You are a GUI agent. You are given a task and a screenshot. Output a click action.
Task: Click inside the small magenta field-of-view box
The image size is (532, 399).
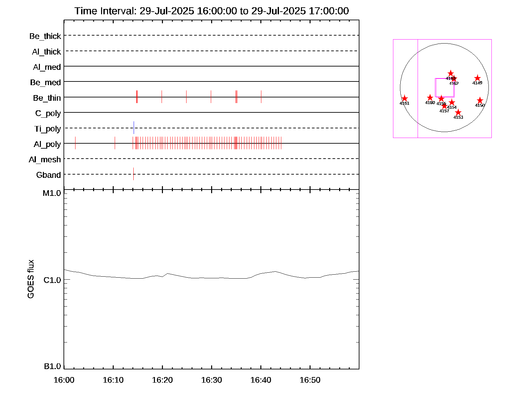point(445,87)
